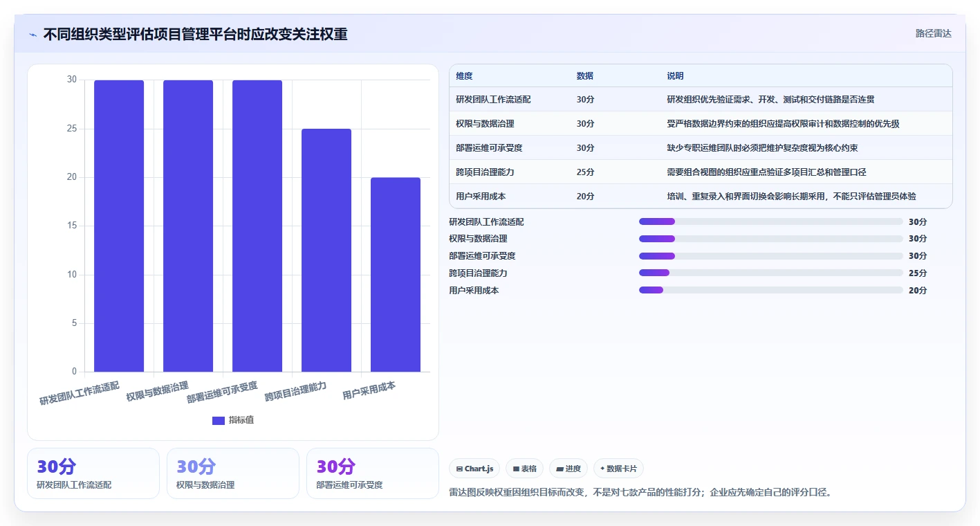This screenshot has height=526, width=980.
Task: Click the progress bar in the 权限与数据治理 row
Action: click(x=771, y=239)
